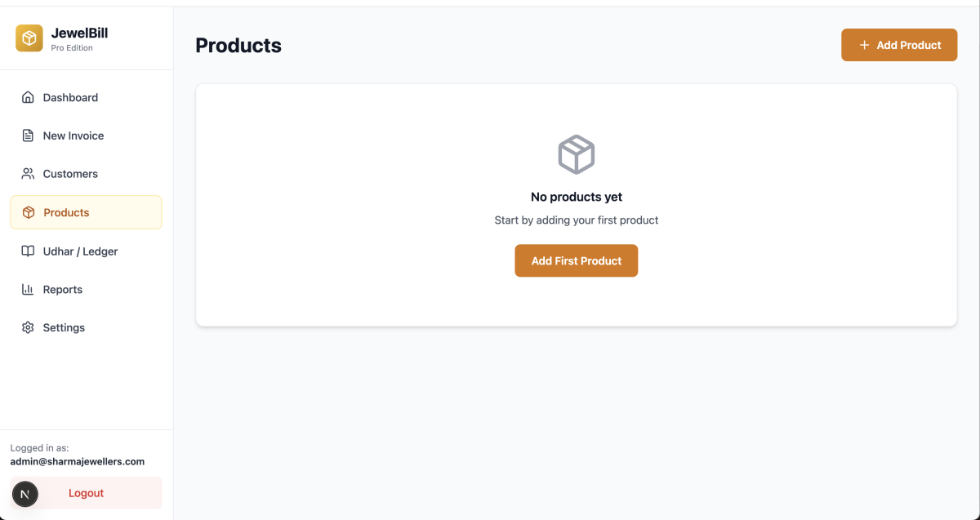Go to the New Invoice menu label
Image resolution: width=980 pixels, height=520 pixels.
point(73,136)
